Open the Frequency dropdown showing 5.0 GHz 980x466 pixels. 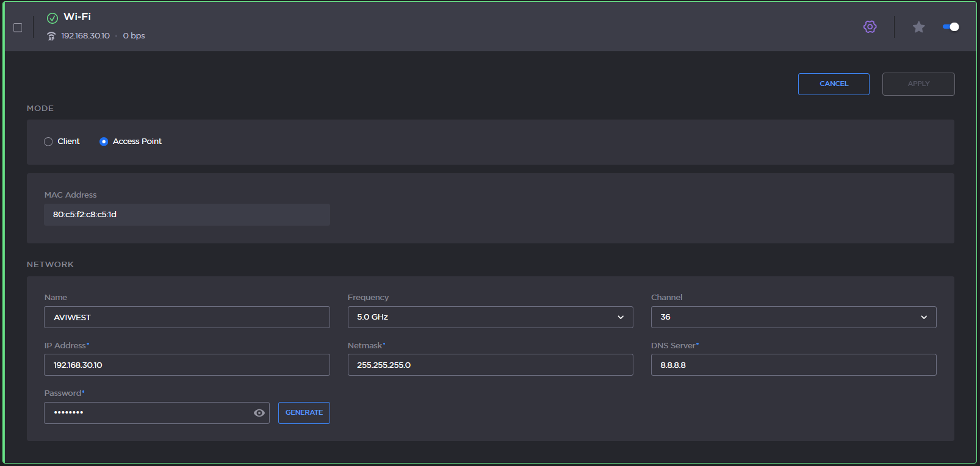(x=490, y=317)
